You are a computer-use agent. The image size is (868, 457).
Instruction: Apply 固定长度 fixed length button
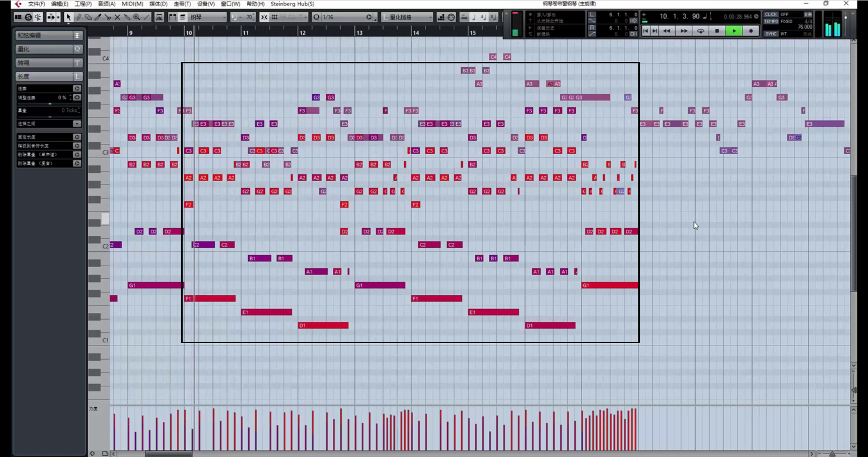(x=77, y=137)
